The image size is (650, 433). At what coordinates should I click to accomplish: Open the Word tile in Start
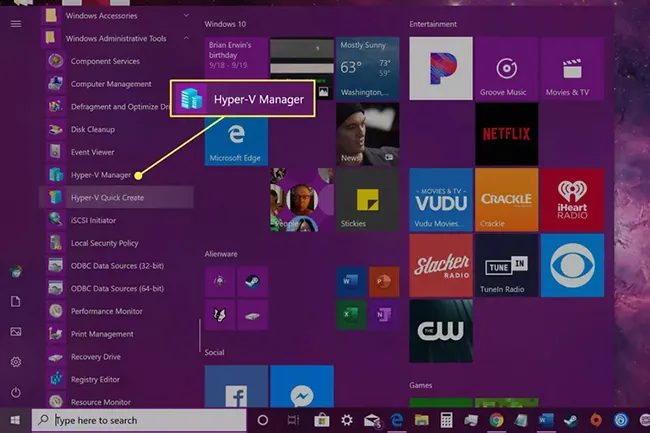351,282
